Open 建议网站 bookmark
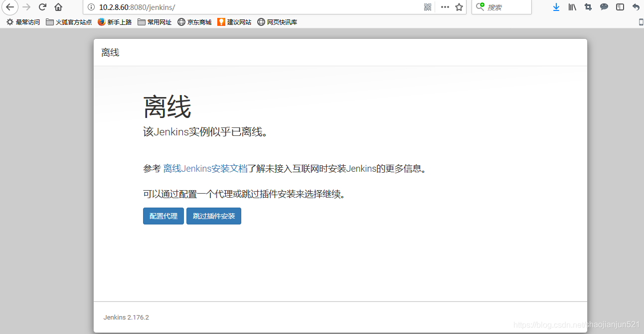644x334 pixels. (234, 22)
